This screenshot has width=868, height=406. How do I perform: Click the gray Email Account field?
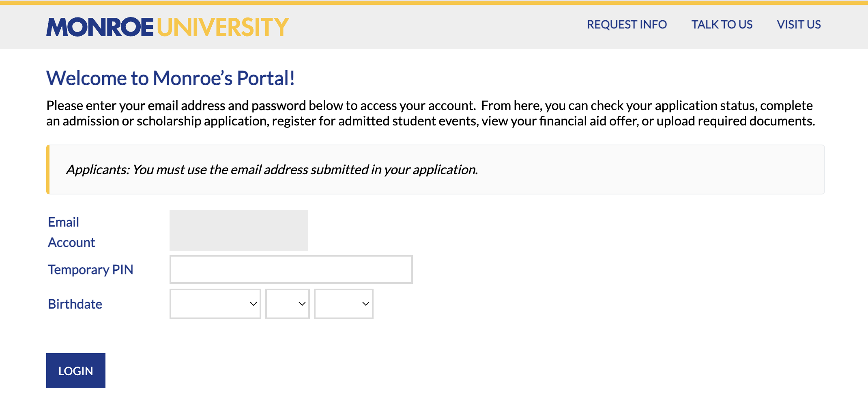click(x=239, y=231)
